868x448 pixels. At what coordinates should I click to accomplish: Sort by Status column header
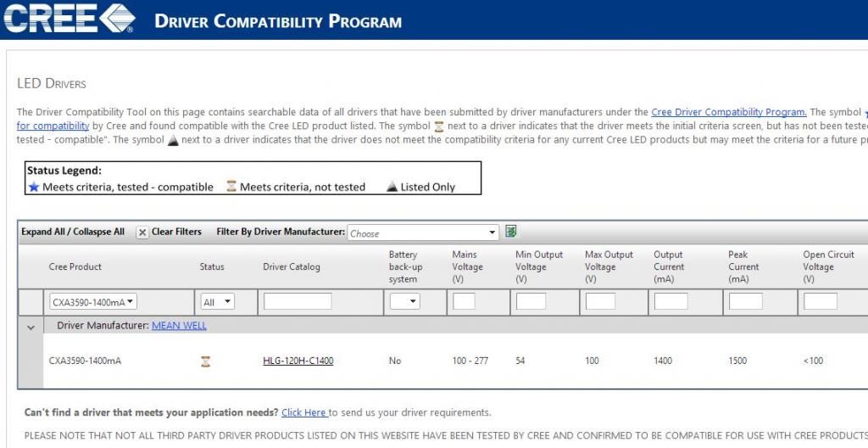[212, 266]
